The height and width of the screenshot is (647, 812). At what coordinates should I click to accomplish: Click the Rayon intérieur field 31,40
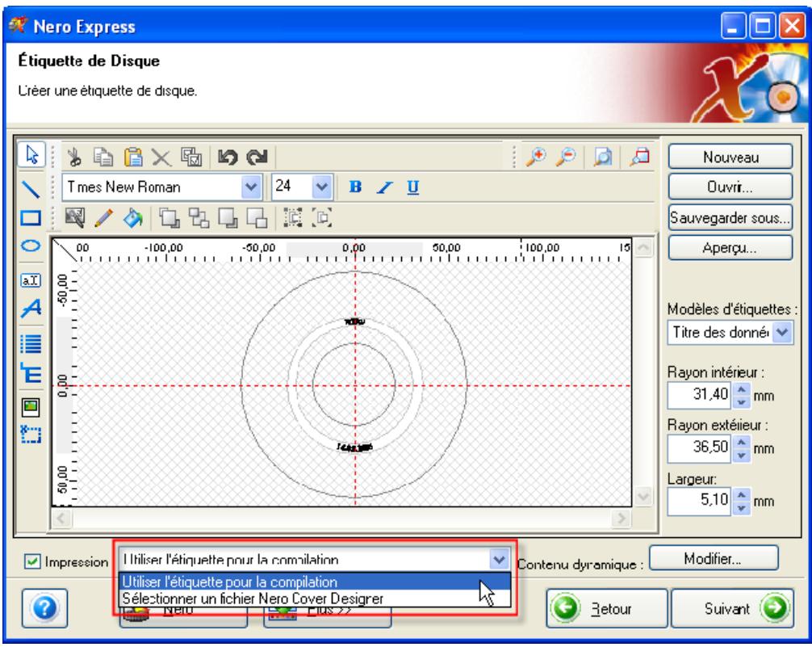click(700, 395)
